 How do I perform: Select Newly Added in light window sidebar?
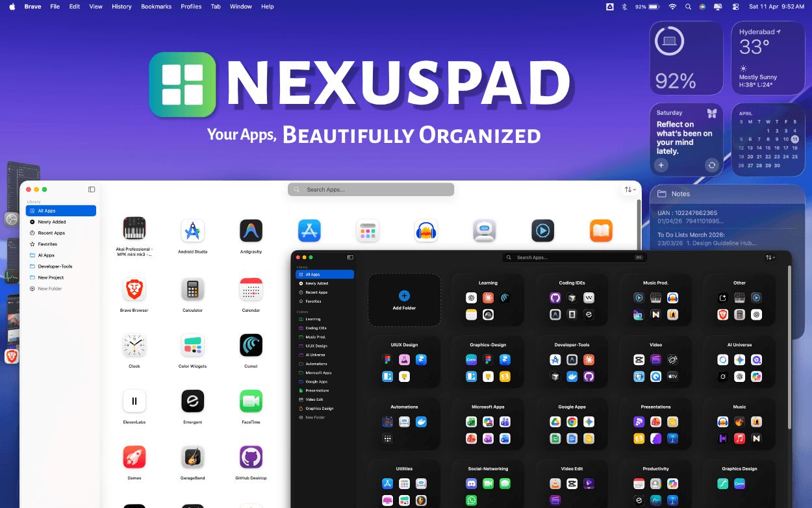(x=61, y=222)
